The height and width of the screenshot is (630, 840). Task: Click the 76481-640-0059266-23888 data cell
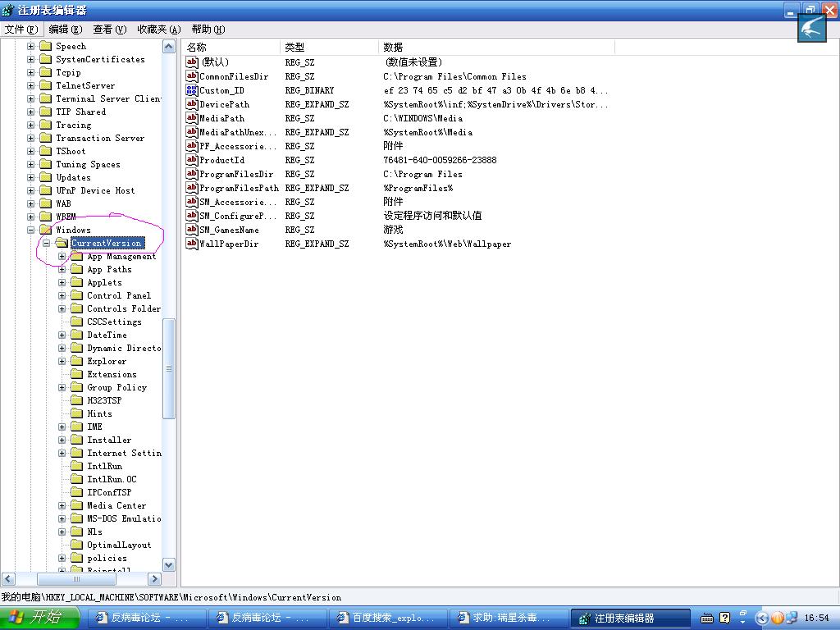tap(440, 160)
